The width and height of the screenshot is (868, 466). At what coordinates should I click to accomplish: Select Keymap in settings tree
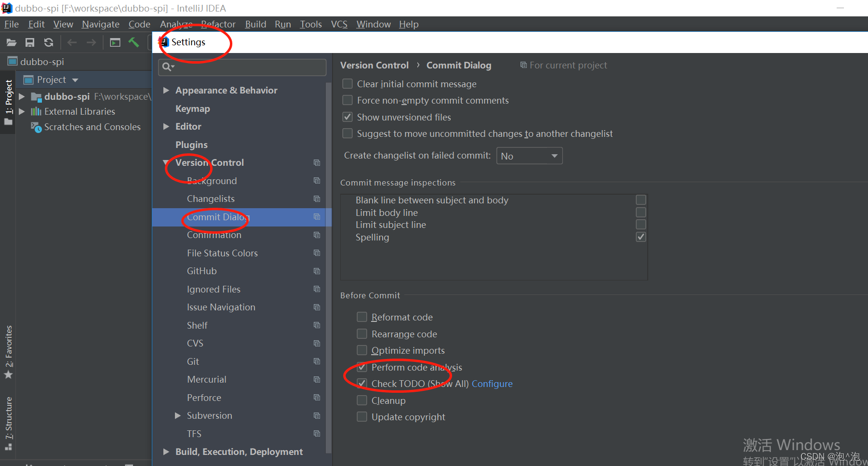pos(193,109)
